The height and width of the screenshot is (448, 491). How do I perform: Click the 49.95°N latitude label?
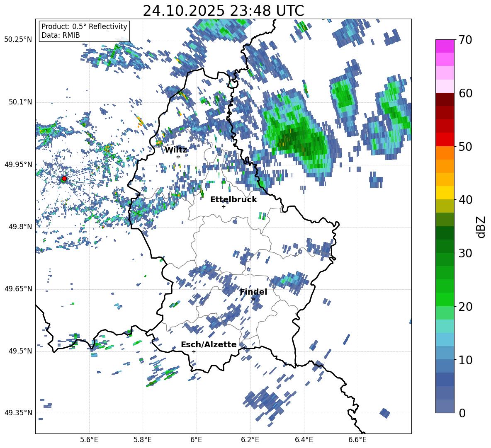18,164
